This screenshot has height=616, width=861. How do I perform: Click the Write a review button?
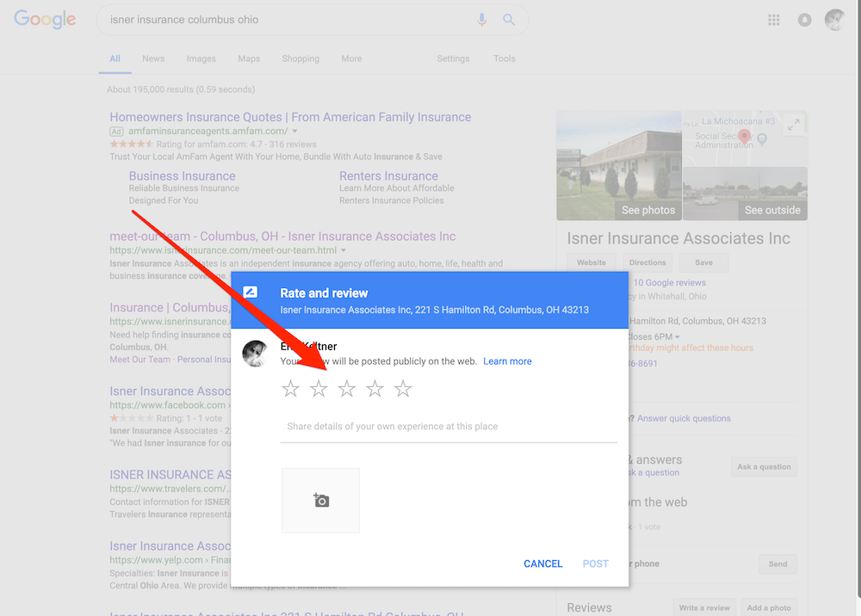(x=704, y=607)
